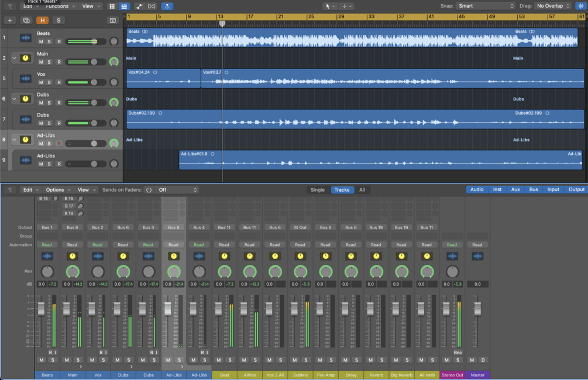Open the tracks area View menu
The height and width of the screenshot is (380, 588).
(x=91, y=6)
